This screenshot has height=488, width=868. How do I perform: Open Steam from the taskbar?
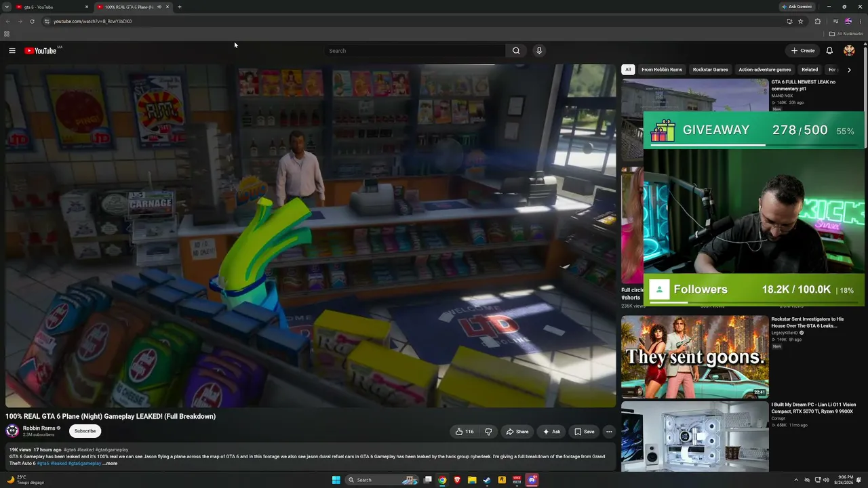tap(487, 480)
